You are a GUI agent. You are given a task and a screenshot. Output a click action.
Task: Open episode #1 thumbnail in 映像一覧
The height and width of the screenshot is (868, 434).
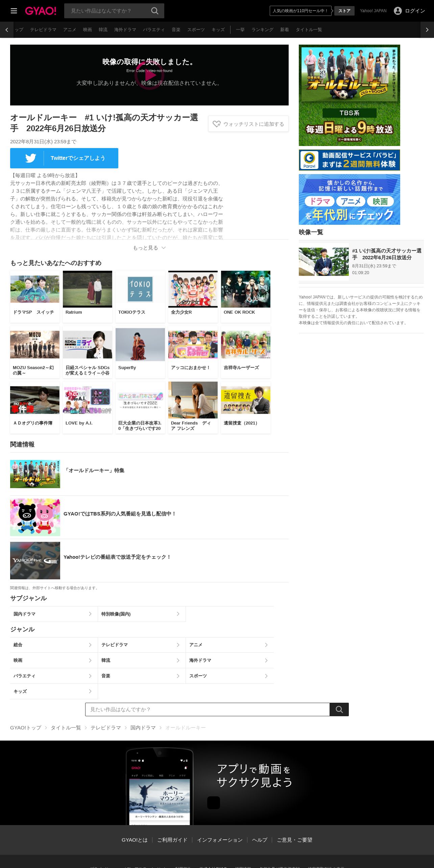324,262
